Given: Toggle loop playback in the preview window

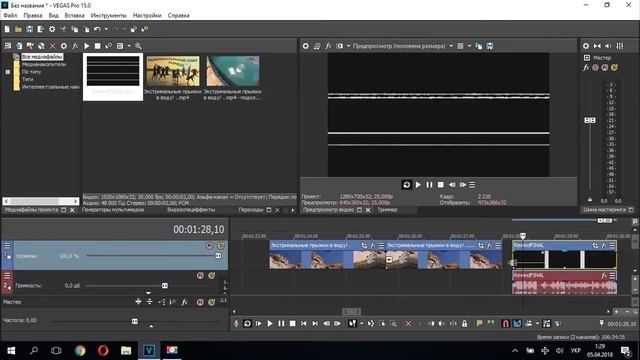Looking at the screenshot, I should tap(407, 185).
